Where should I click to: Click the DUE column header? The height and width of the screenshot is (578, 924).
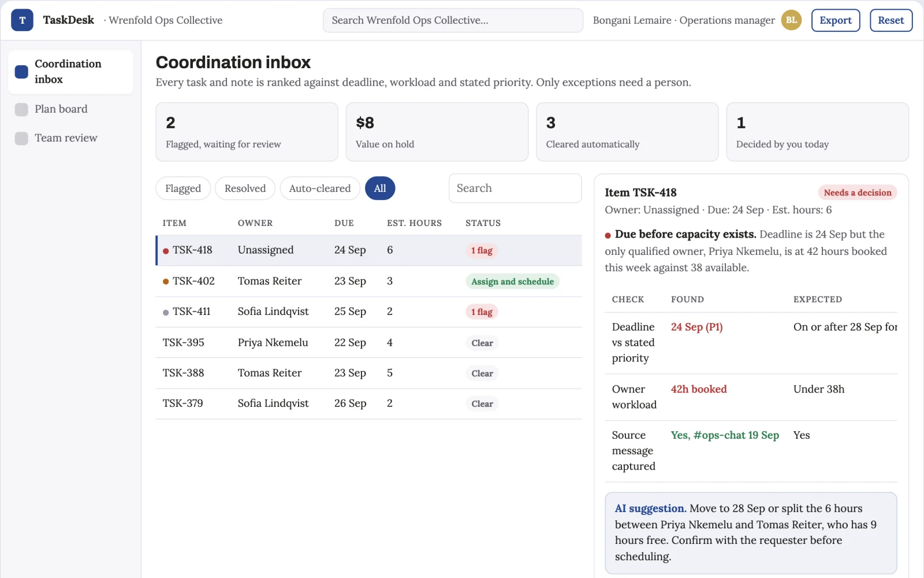[x=344, y=223]
